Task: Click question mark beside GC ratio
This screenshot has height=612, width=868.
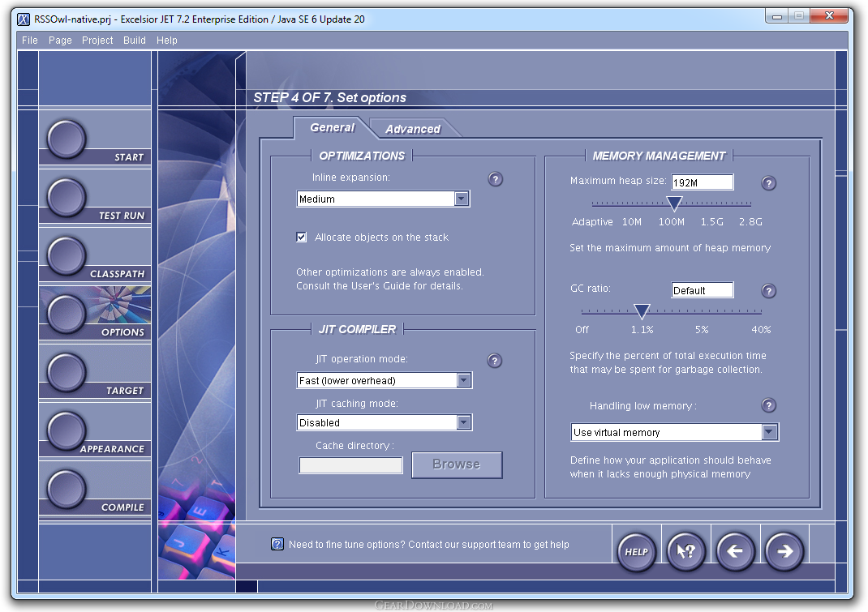Action: (768, 290)
